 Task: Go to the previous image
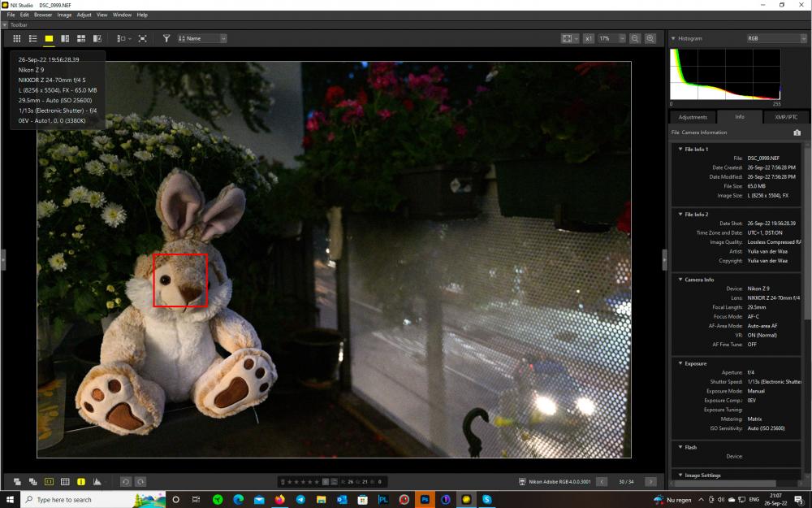602,481
